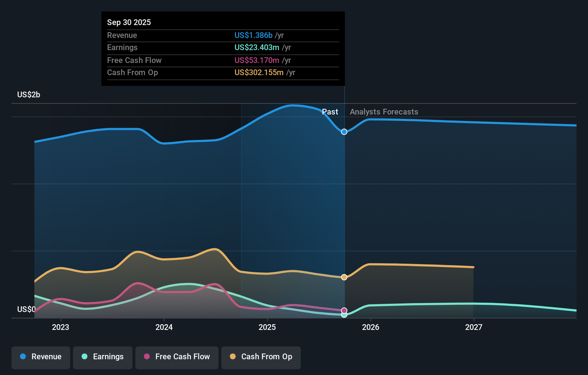
Task: Click the pink Free Cash Flow data point
Action: tap(344, 310)
